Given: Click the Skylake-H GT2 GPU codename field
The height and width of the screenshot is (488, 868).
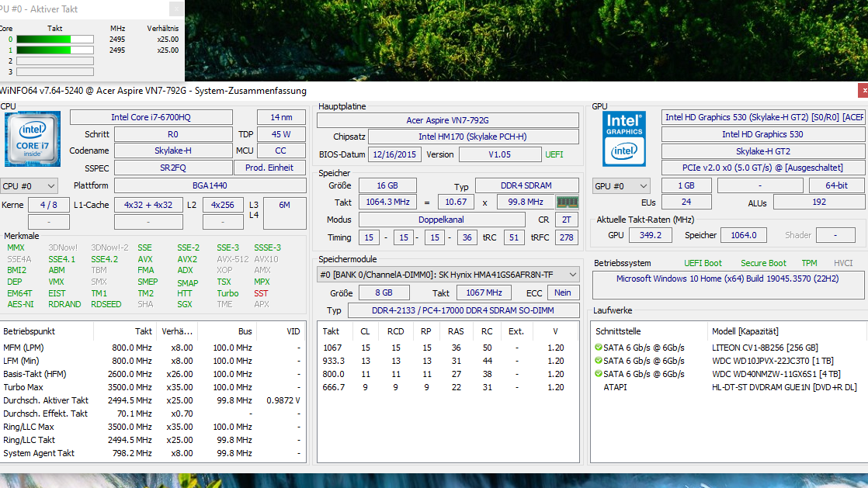Looking at the screenshot, I should pos(762,151).
